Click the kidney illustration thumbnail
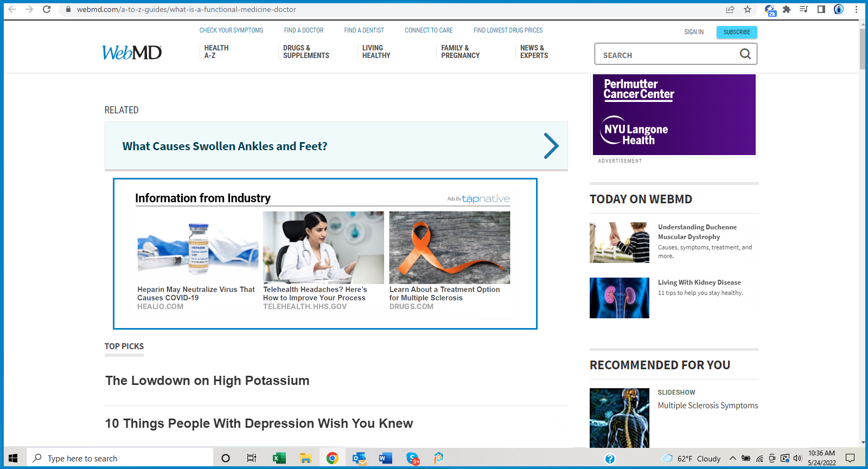This screenshot has height=469, width=868. [620, 298]
